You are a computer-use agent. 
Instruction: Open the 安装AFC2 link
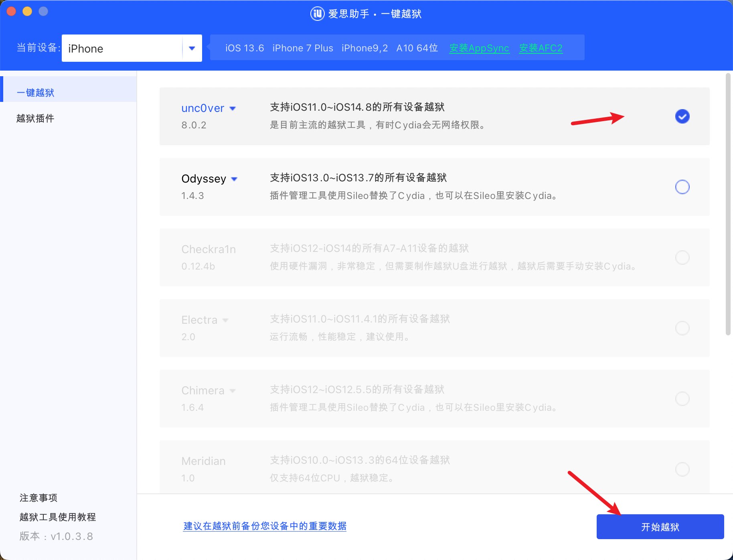(x=541, y=48)
